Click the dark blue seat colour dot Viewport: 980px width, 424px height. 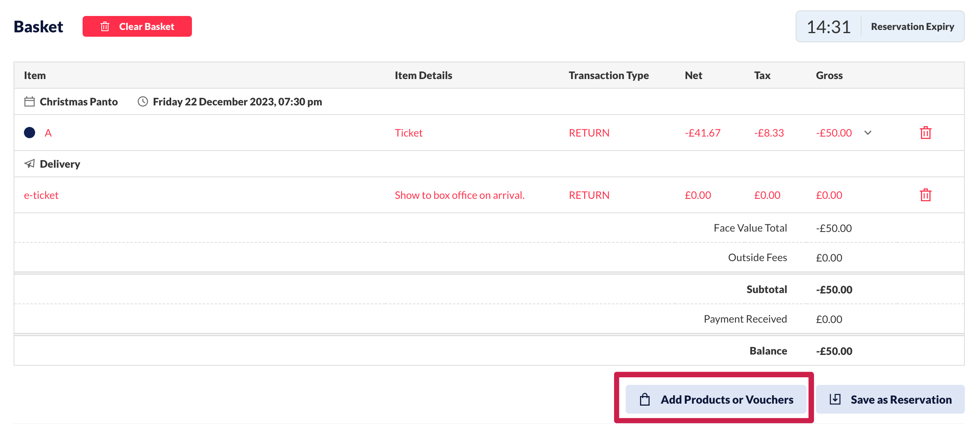coord(30,133)
